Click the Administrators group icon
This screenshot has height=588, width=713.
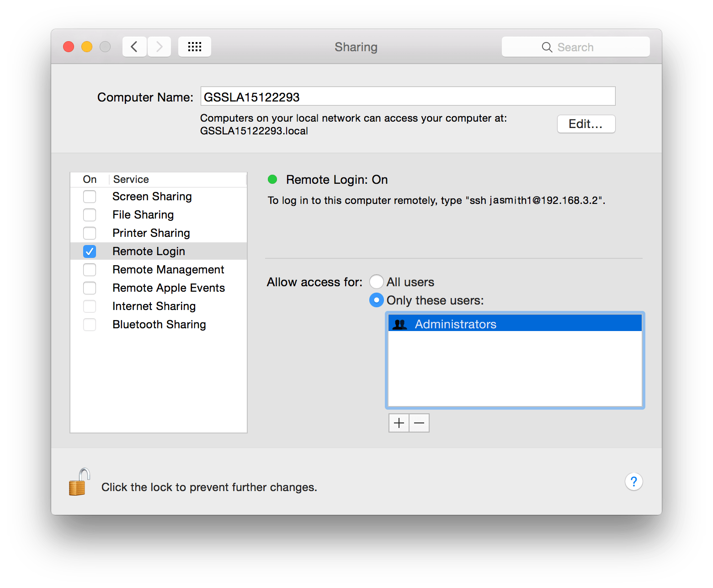click(x=400, y=324)
